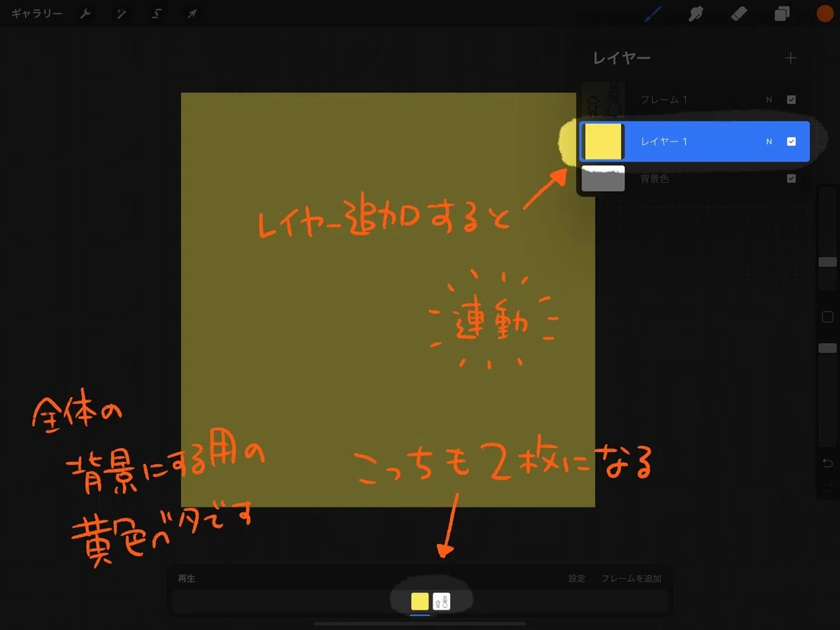Toggle visibility checkbox of レイヤー 1

pos(791,141)
